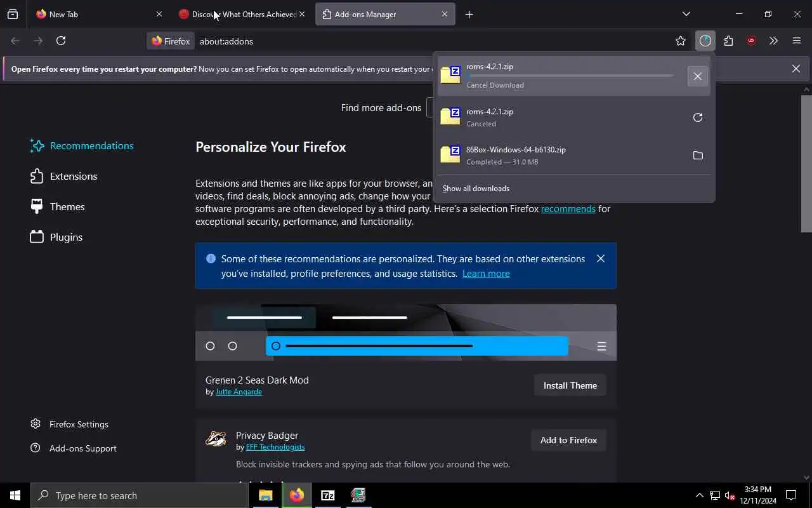Open the Plugins section

56,237
